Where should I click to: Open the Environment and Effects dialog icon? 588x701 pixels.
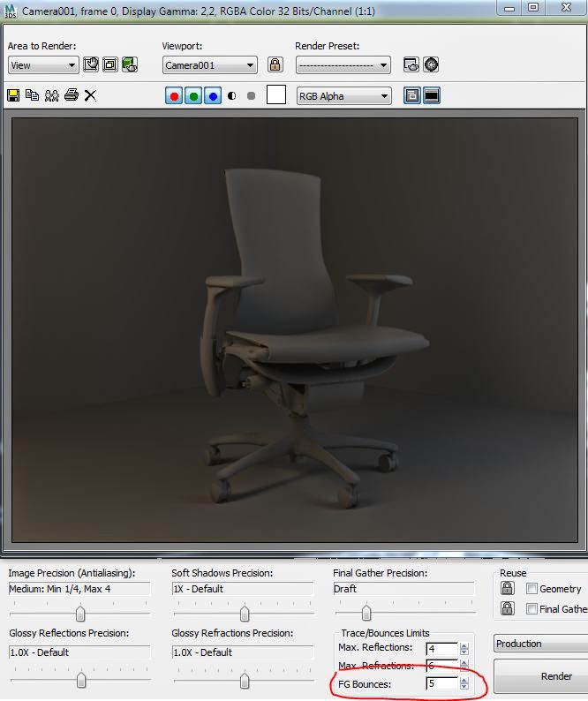click(x=431, y=64)
